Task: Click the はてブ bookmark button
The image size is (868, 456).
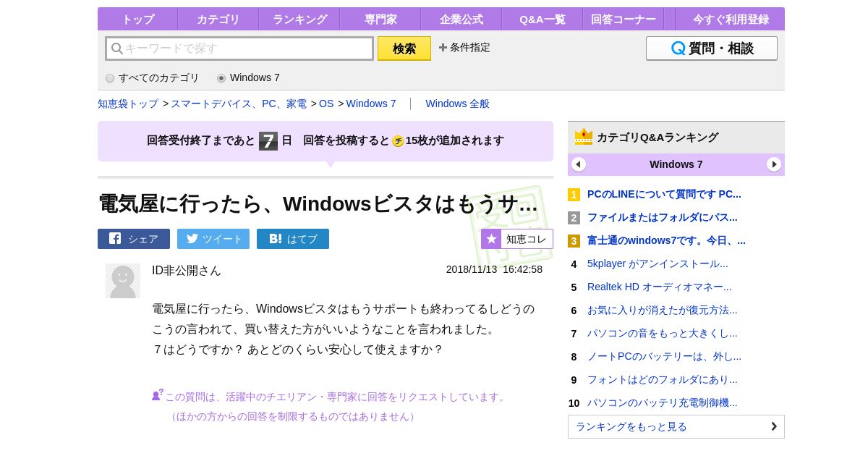Action: coord(293,239)
